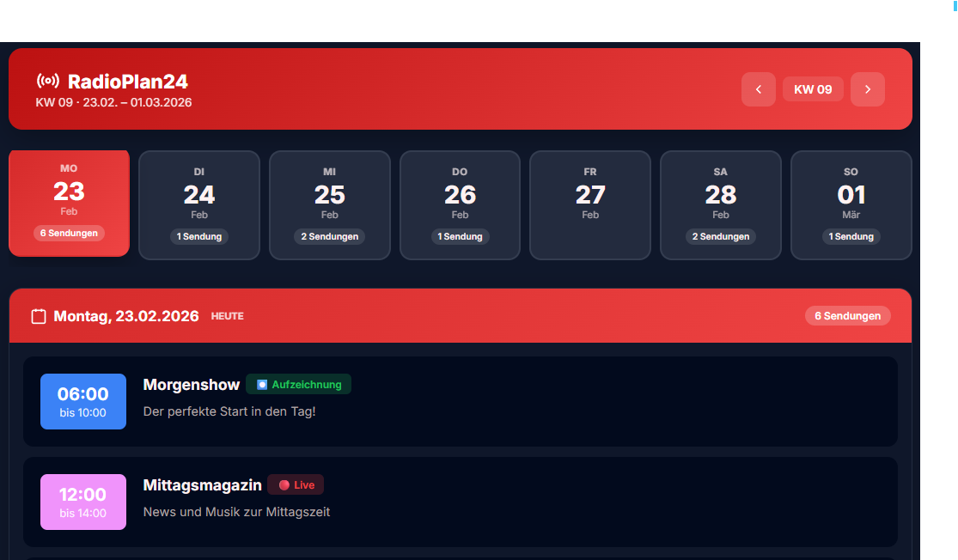Click the RadioPlan24 title text
This screenshot has height=560, width=958.
point(127,82)
